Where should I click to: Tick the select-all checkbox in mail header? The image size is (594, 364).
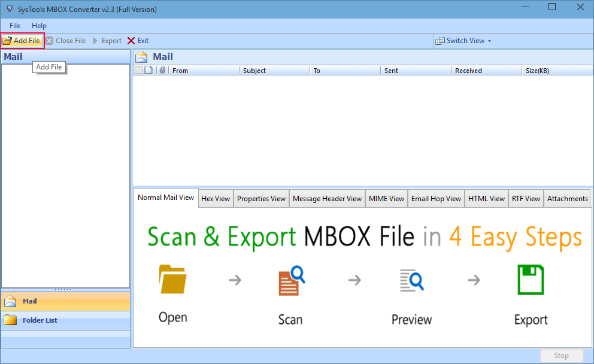click(x=139, y=71)
